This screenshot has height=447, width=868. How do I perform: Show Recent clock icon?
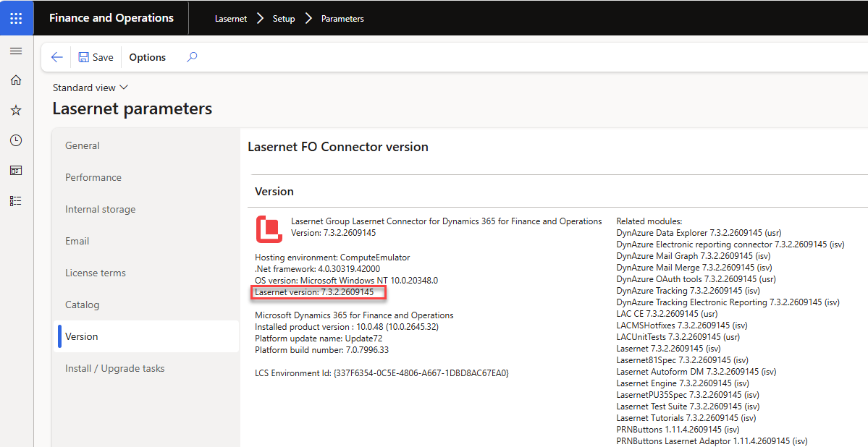click(16, 140)
